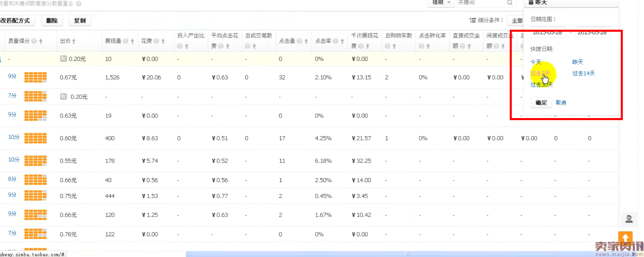Click the 0.75元 bid value

click(x=68, y=196)
